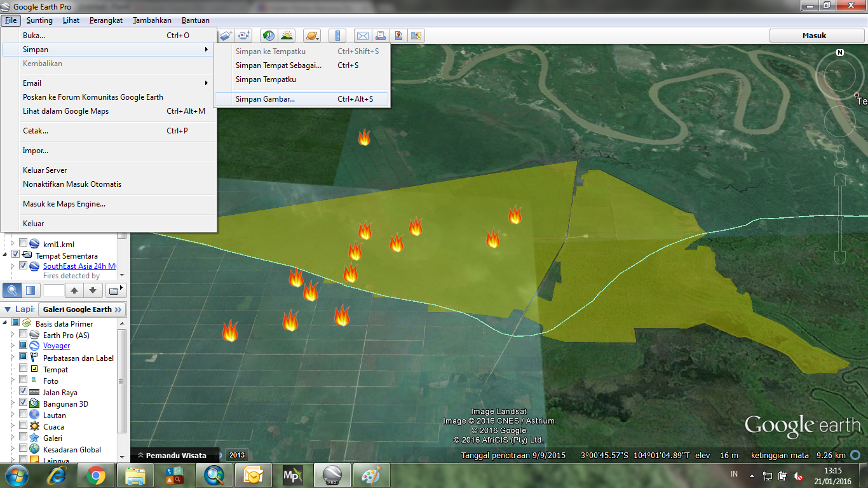The image size is (868, 488).
Task: Choose Simpan Gambar... from the submenu
Action: point(302,99)
